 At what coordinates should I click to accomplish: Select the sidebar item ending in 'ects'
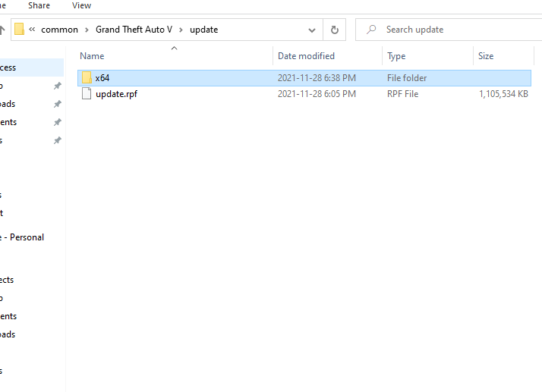pos(7,280)
